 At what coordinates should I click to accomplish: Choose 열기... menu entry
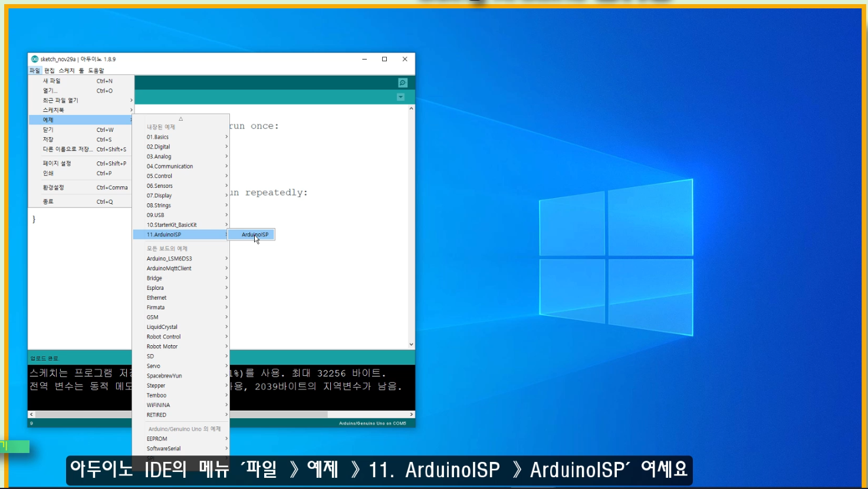point(81,91)
